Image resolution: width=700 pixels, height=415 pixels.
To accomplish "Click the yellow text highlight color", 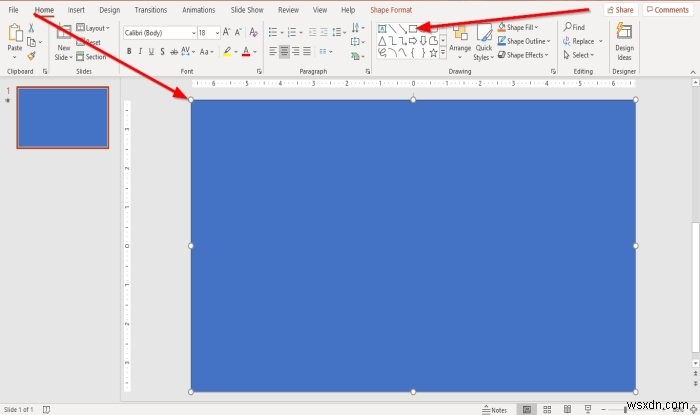I will point(227,52).
